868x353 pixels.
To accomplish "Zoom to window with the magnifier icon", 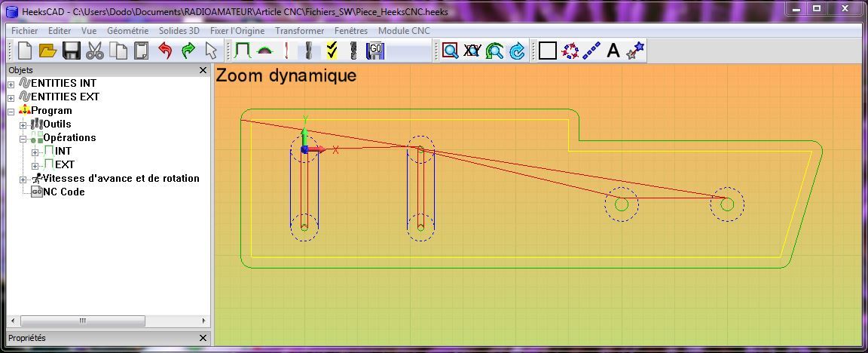I will (x=450, y=51).
